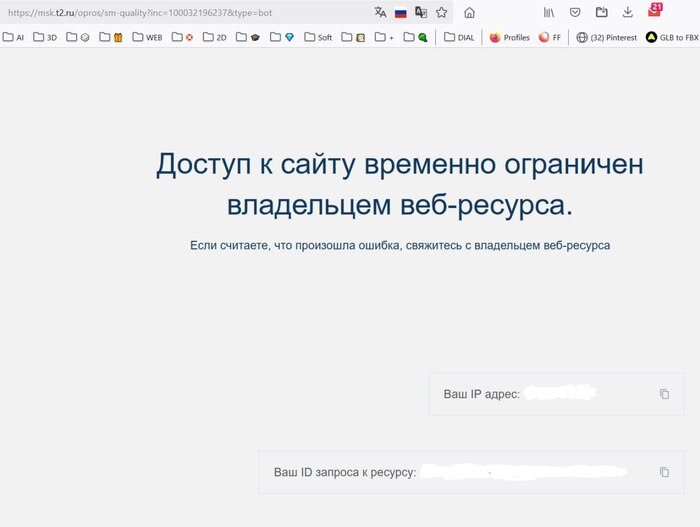Expand the AI bookmarks folder
Viewport: 700px width, 527px height.
[x=13, y=37]
